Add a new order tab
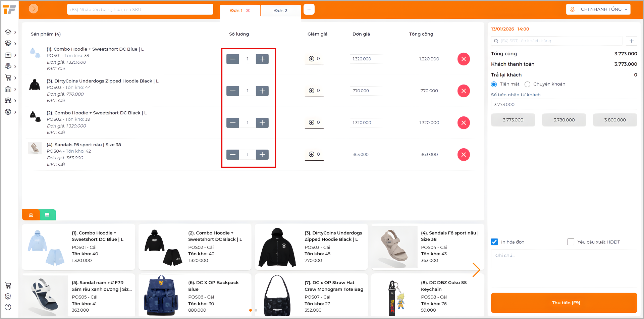This screenshot has width=644, height=319. click(x=309, y=9)
